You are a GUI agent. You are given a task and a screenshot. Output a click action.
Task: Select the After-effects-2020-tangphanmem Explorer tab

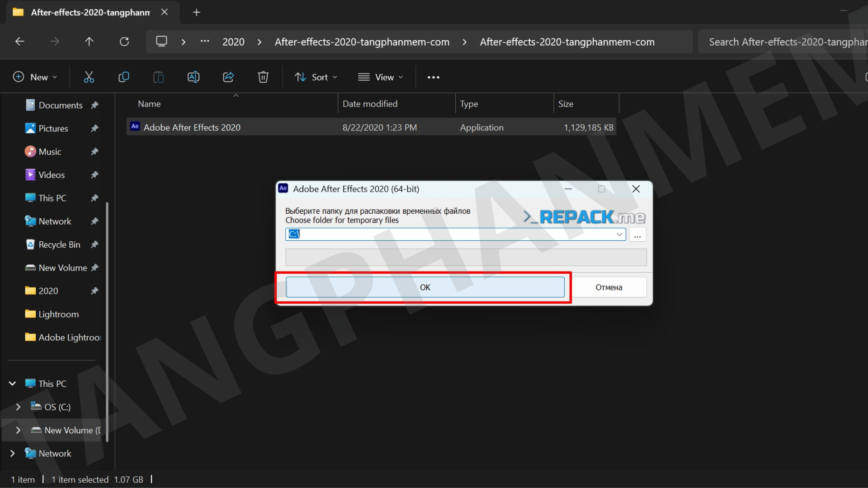point(92,12)
